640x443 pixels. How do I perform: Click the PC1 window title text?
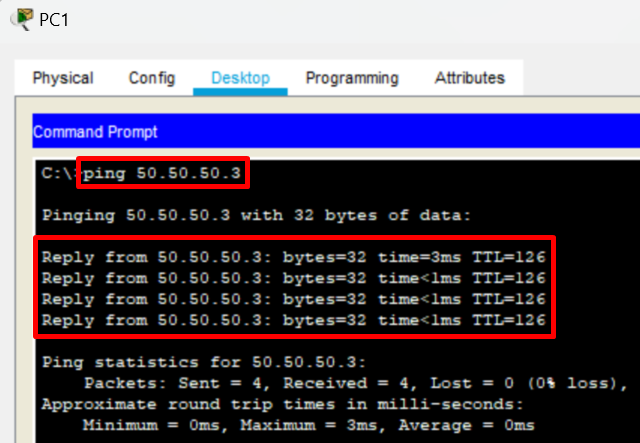pos(54,20)
